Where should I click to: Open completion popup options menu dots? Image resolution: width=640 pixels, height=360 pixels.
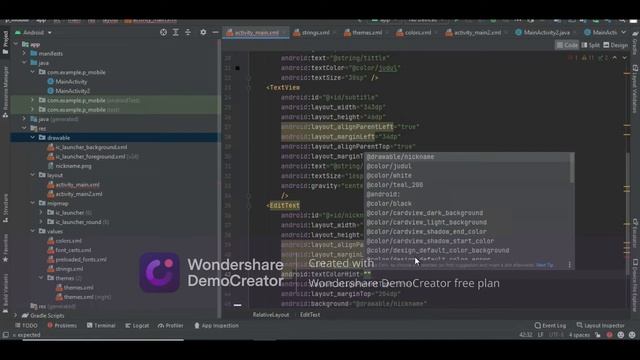click(x=569, y=265)
